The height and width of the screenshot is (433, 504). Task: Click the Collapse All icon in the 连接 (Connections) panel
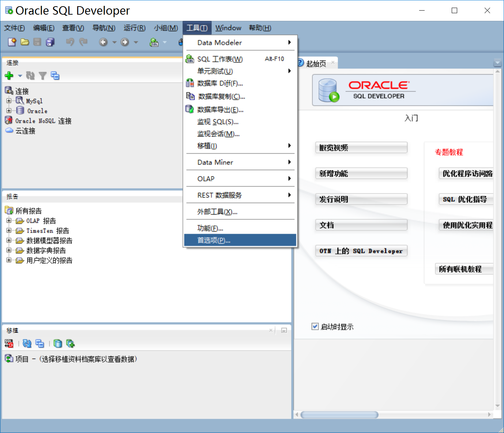click(55, 75)
